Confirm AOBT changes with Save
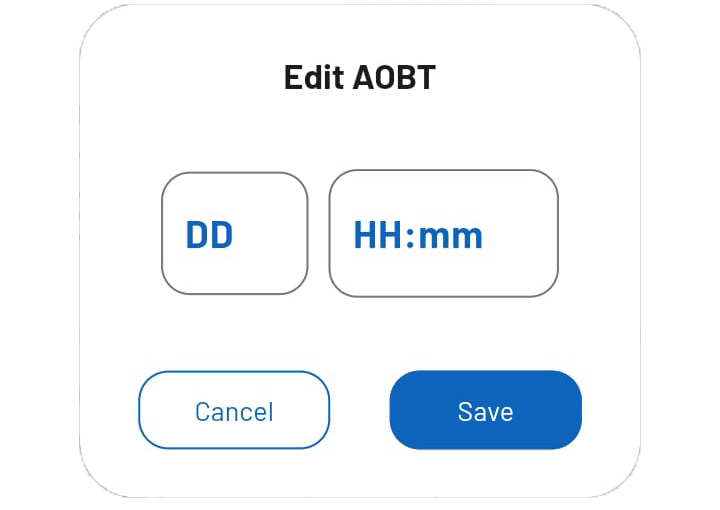The height and width of the screenshot is (510, 720). [485, 410]
